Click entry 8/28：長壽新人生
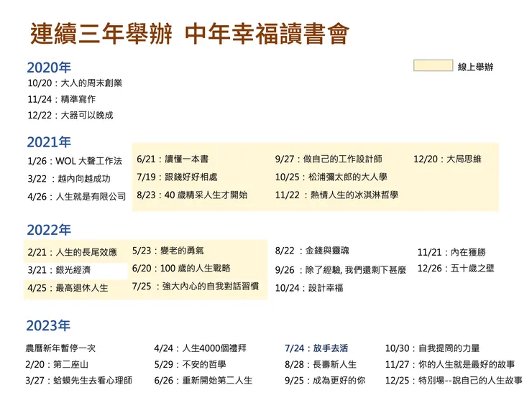Viewport: 532px width, 395px height. (x=321, y=365)
